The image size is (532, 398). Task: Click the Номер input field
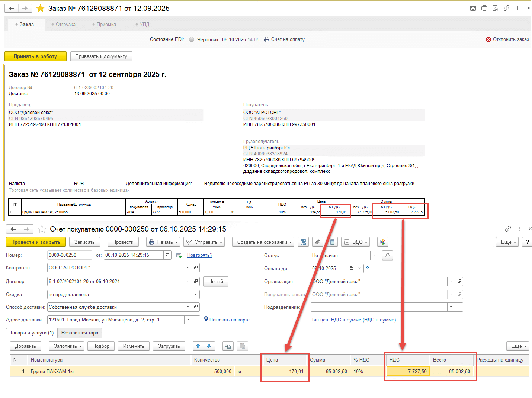70,255
